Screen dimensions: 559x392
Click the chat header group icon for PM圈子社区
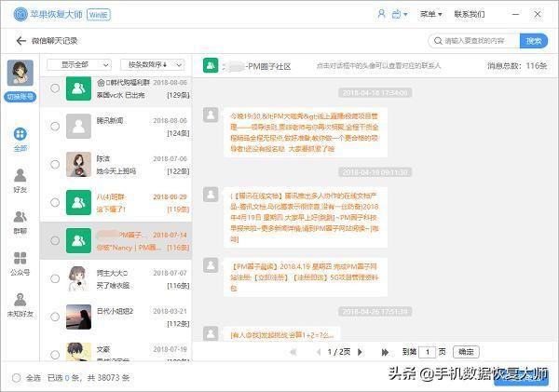pos(211,65)
